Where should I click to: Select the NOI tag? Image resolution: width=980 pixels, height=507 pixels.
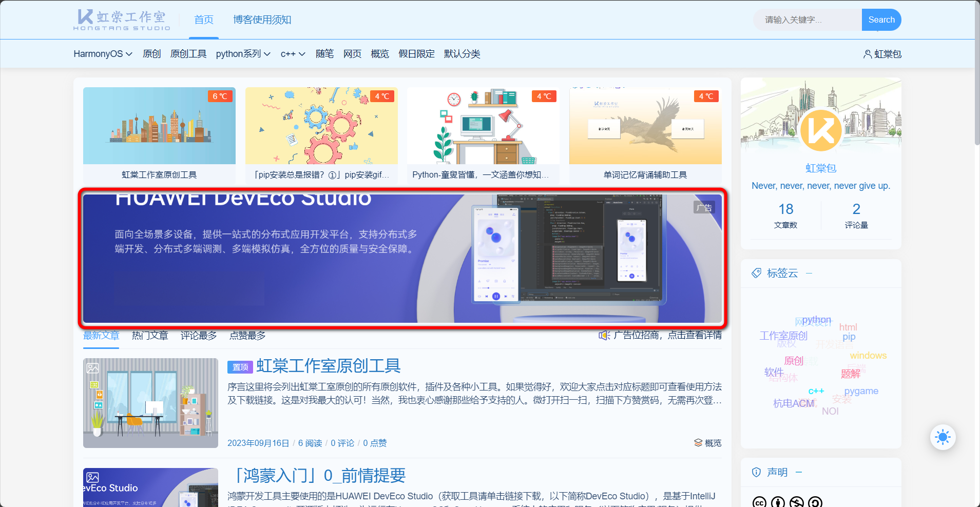click(x=830, y=411)
